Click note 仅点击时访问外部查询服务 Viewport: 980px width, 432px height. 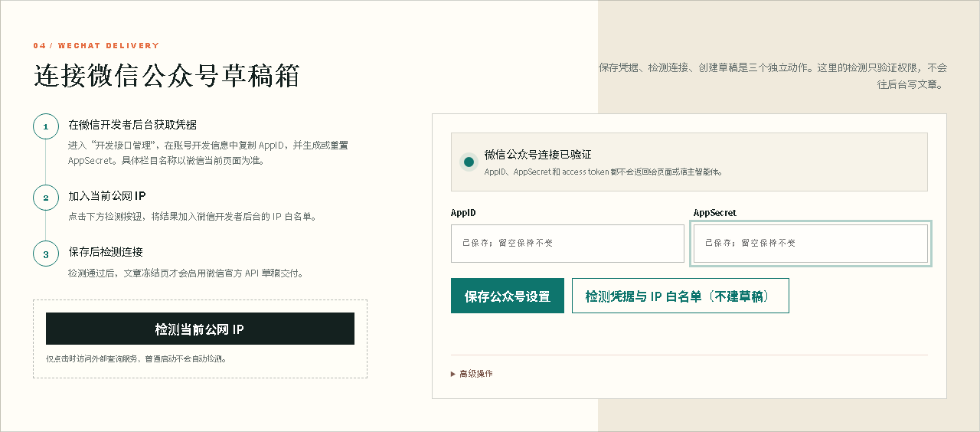click(137, 358)
